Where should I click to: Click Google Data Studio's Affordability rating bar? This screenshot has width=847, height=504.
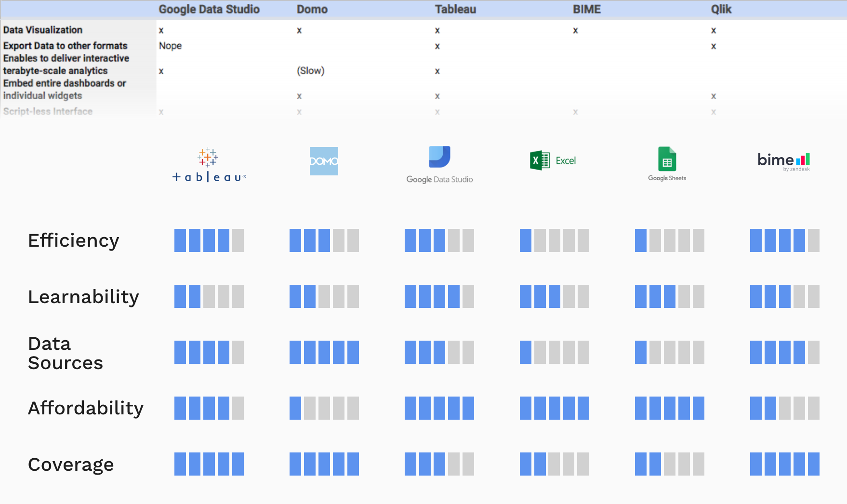coord(439,408)
